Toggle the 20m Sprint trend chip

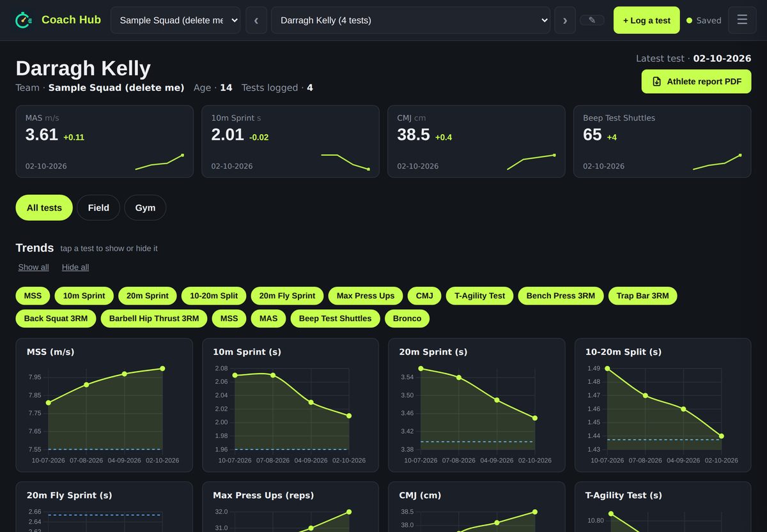[x=148, y=296]
